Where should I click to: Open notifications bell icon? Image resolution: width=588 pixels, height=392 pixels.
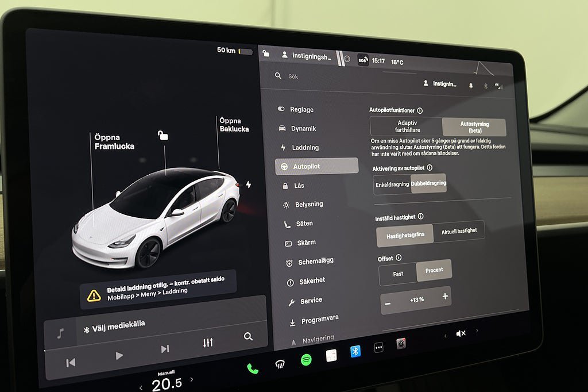click(x=471, y=85)
